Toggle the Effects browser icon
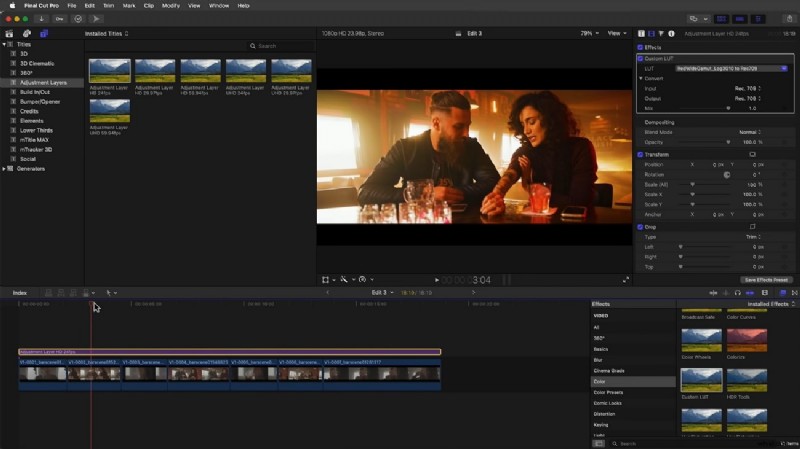This screenshot has width=800, height=449. (783, 293)
